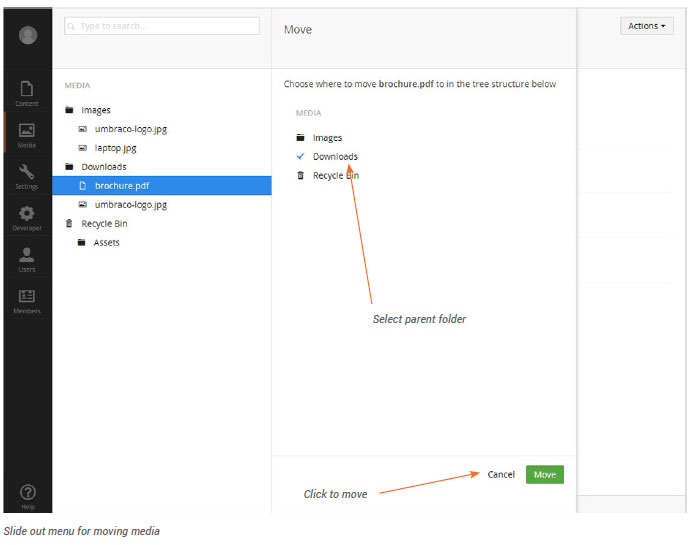The image size is (693, 545).
Task: Select the Assets folder
Action: pyautogui.click(x=107, y=243)
